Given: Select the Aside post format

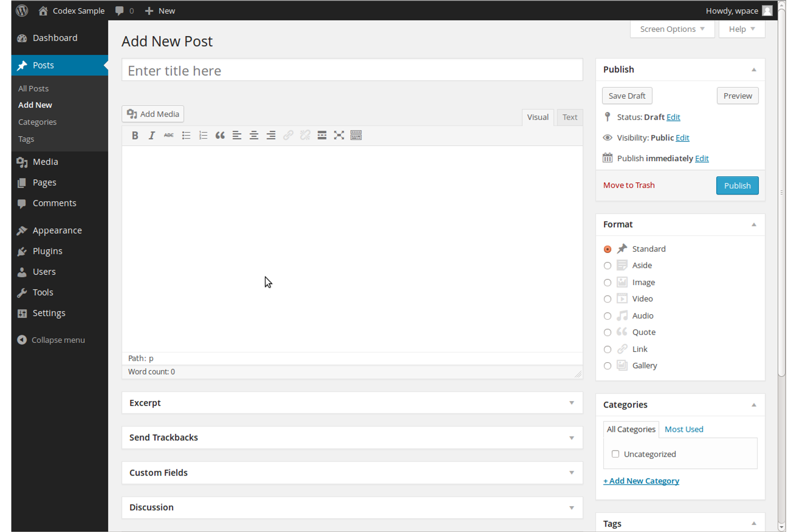Looking at the screenshot, I should [608, 265].
